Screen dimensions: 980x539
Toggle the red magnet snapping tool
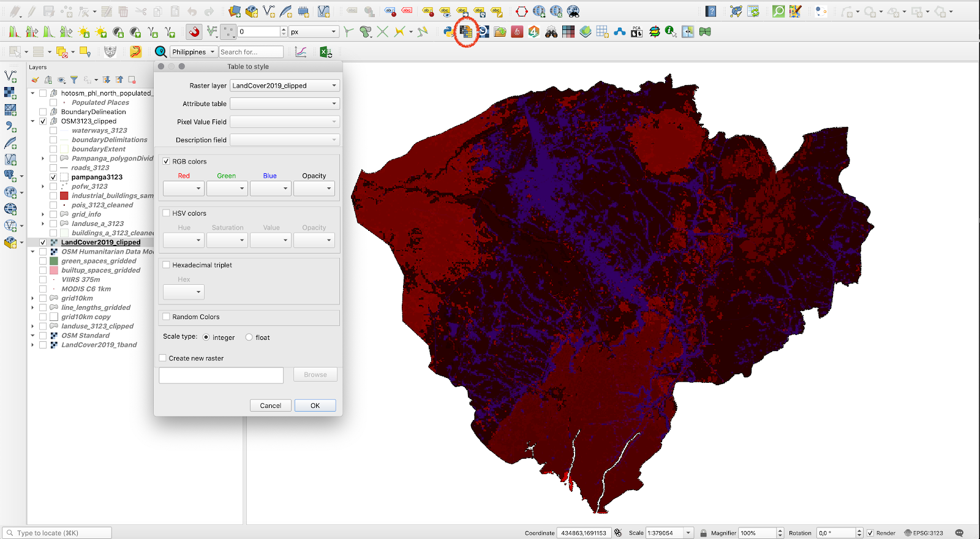coord(194,32)
